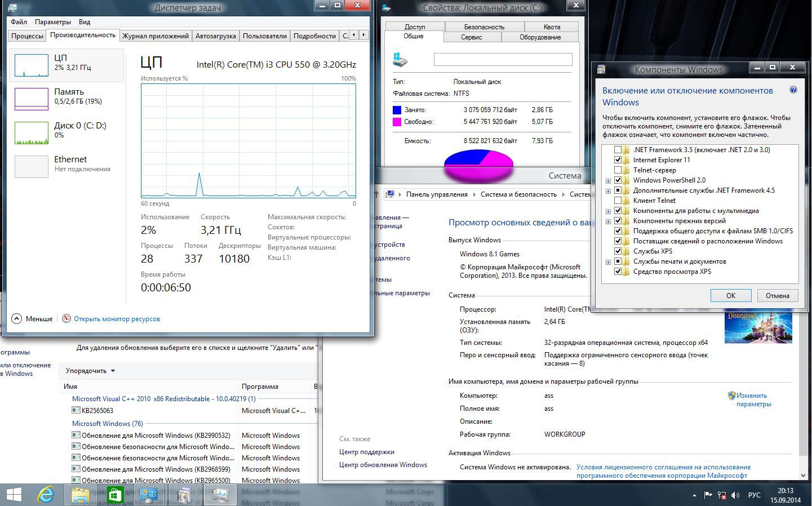
Task: Collapse Microsoft Visual C++ 2010 update group
Action: pyautogui.click(x=164, y=399)
